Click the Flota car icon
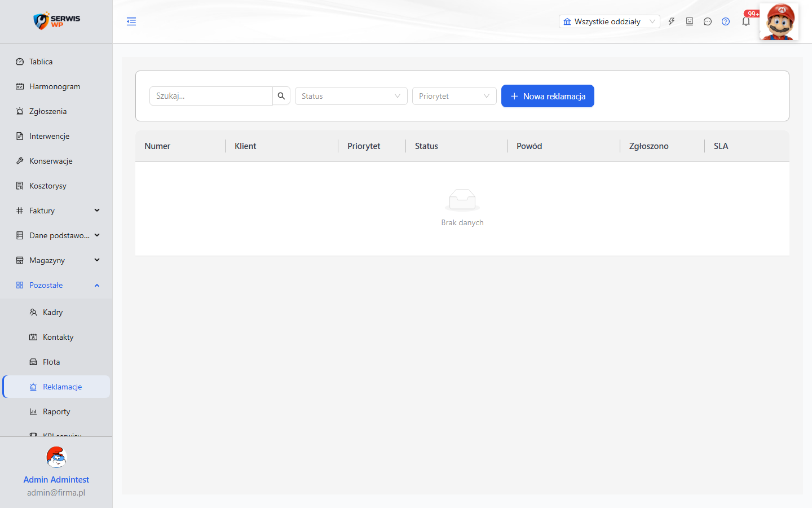 pyautogui.click(x=33, y=362)
